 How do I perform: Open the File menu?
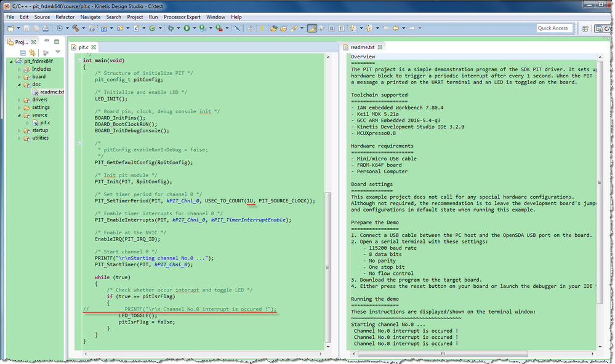(10, 17)
